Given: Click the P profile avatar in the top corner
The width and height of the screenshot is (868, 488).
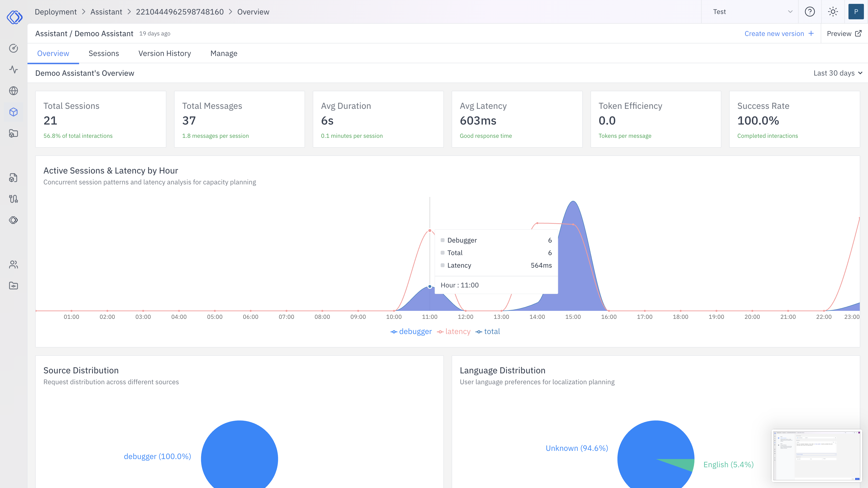Looking at the screenshot, I should tap(856, 12).
